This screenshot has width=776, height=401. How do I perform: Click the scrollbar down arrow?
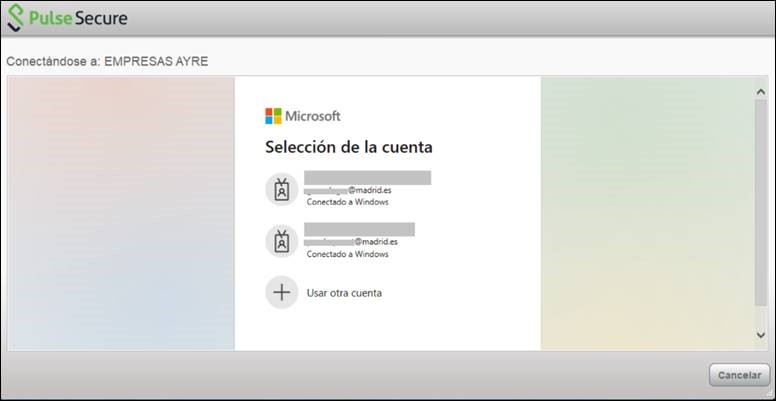click(760, 335)
